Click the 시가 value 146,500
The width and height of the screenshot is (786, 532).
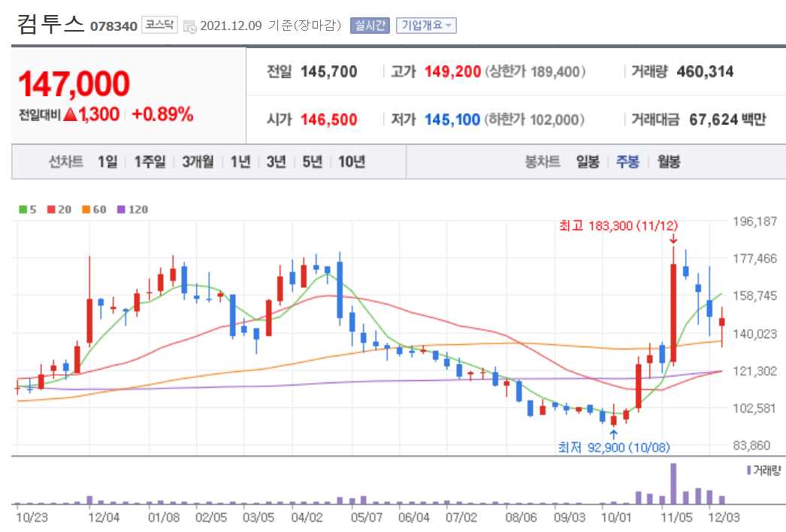point(329,119)
